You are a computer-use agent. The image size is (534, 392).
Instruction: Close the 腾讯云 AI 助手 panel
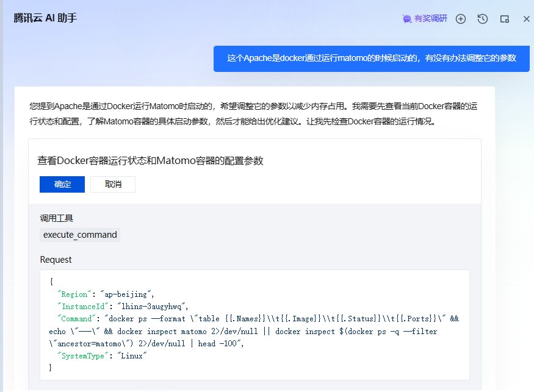526,19
